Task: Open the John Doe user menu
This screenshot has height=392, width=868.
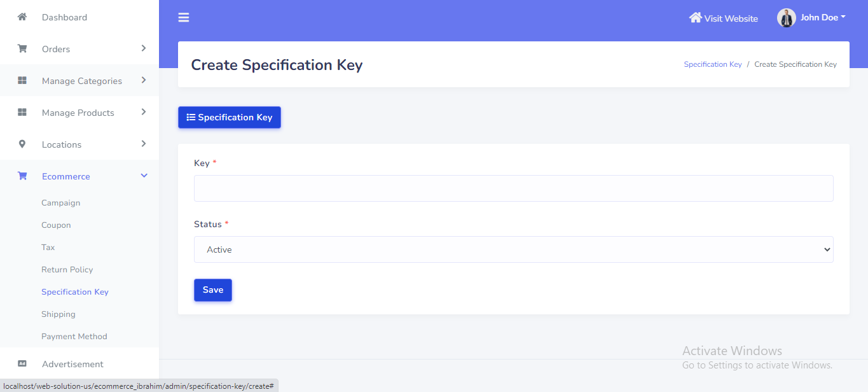Action: point(822,18)
